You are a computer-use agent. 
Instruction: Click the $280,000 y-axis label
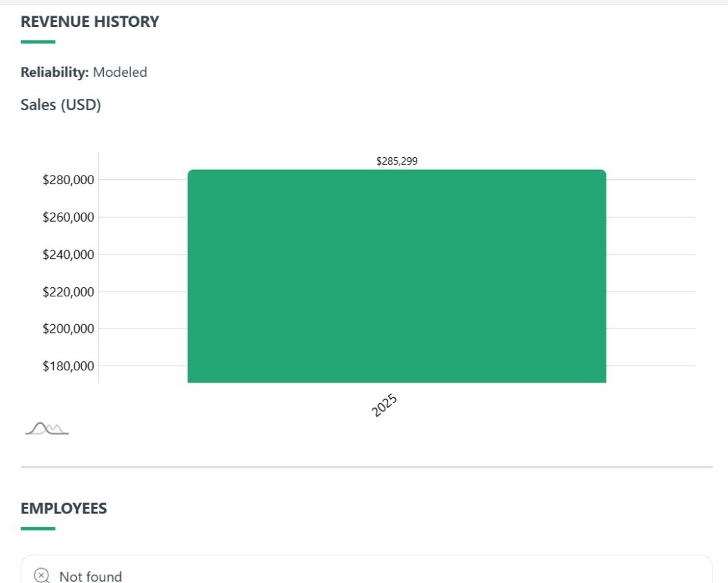[x=68, y=180]
